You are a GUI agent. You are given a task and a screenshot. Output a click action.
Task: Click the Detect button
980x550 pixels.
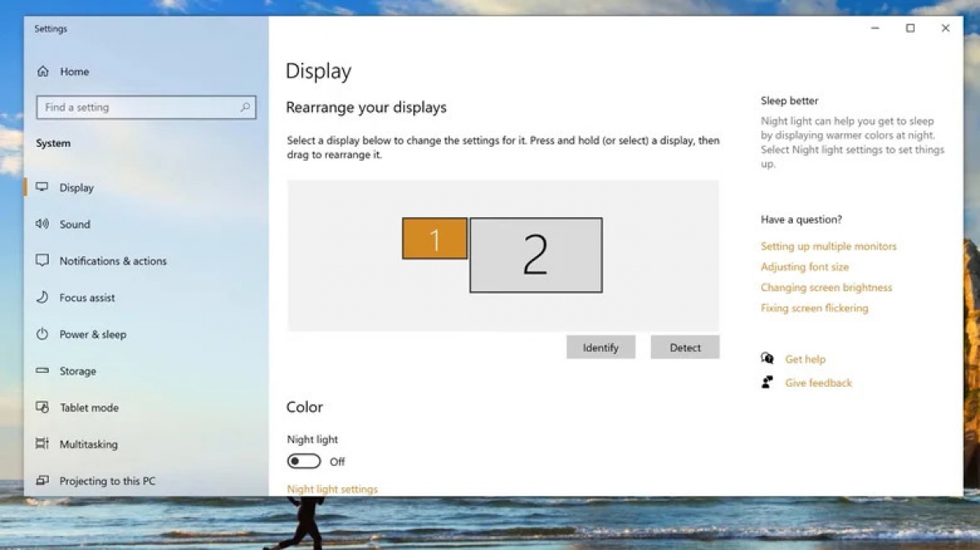click(x=684, y=347)
